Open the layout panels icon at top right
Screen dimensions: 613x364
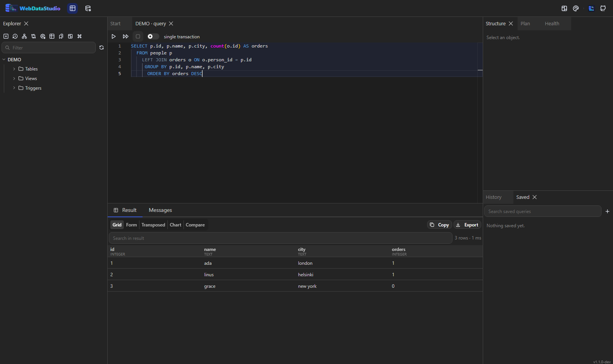[x=564, y=8]
